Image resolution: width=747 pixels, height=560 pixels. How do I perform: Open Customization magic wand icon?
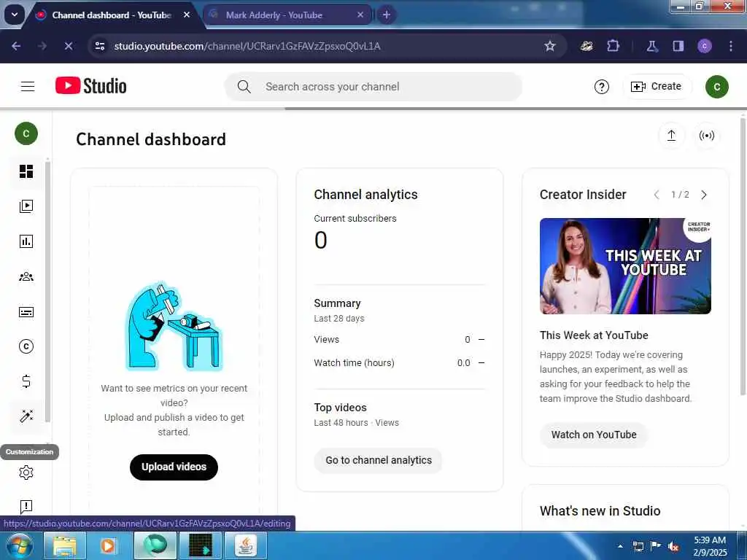pyautogui.click(x=26, y=416)
